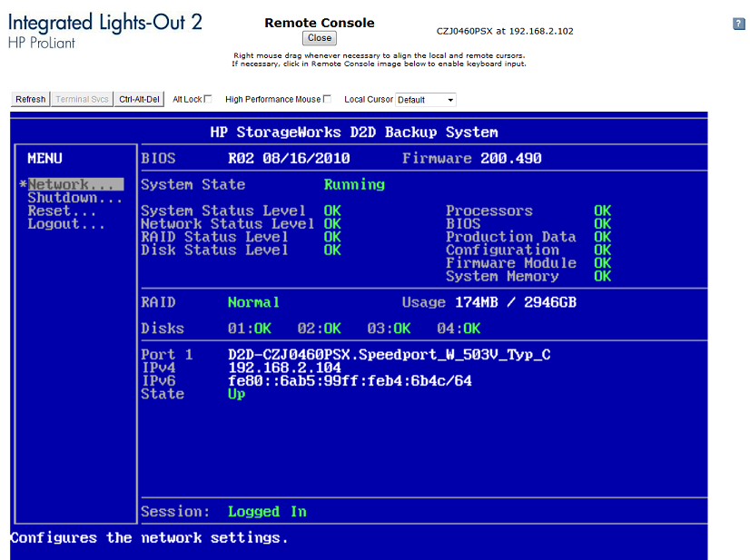The height and width of the screenshot is (560, 750).
Task: Choose Logout... from the console menu
Action: point(66,224)
